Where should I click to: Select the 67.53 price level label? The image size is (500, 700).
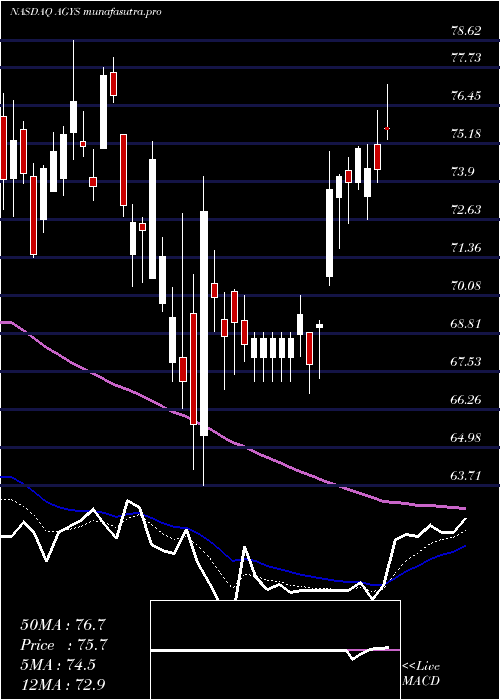tap(466, 361)
